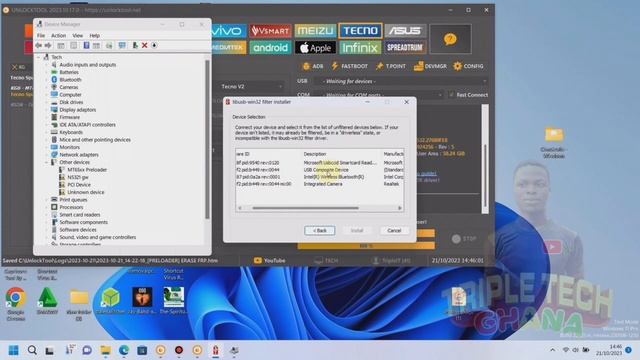Screen dimensions: 640x360
Task: Open Microsoft Edge from the taskbar
Action: 124,350
